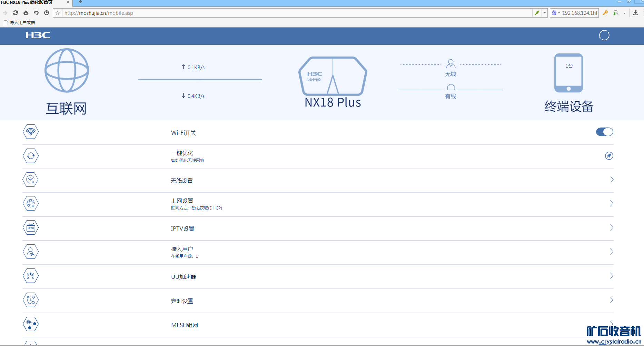644x346 pixels.
Task: Click the wired connection icon labeled 有线
Action: point(451,87)
